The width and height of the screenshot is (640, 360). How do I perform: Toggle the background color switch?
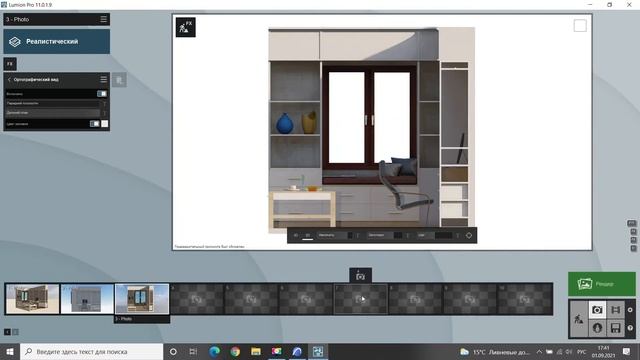pos(94,124)
